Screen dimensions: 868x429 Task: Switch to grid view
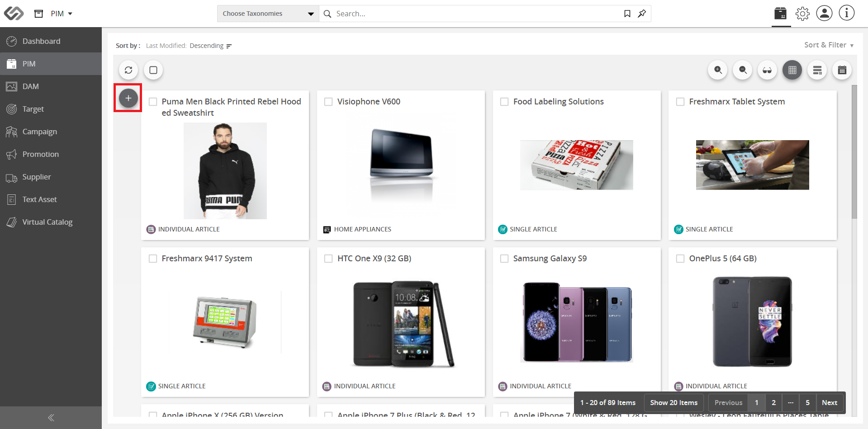[792, 70]
